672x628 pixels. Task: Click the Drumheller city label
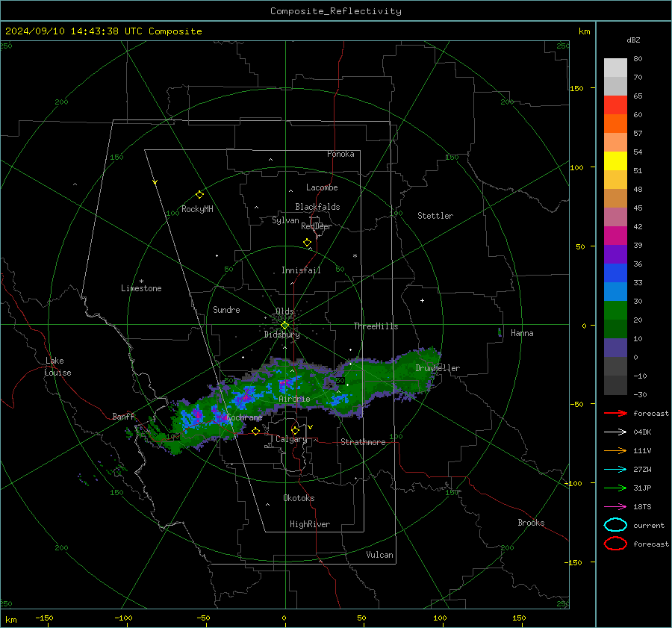[x=438, y=368]
